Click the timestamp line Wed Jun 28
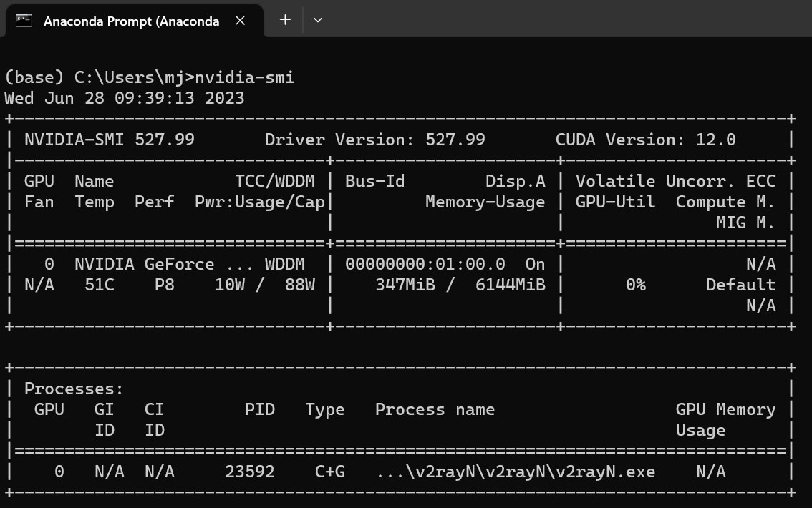Image resolution: width=812 pixels, height=508 pixels. pos(124,98)
